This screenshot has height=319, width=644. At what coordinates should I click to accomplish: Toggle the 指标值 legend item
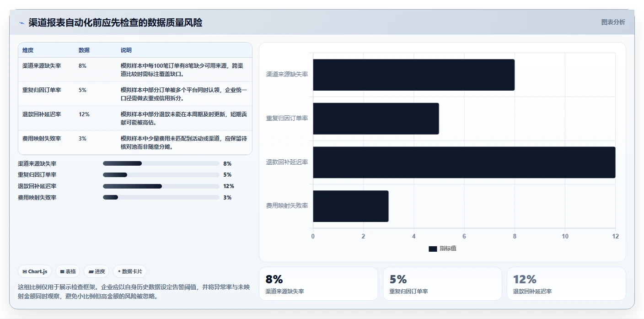(442, 249)
